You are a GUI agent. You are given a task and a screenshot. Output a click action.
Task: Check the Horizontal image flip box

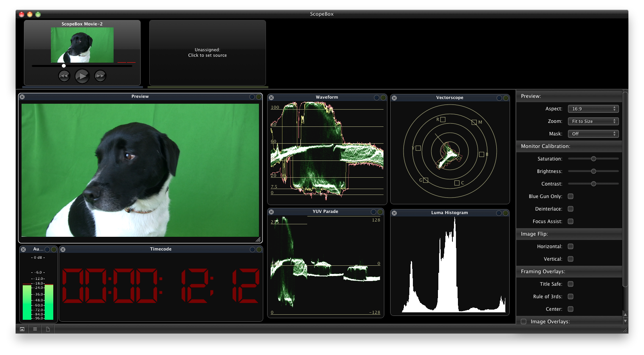(571, 247)
